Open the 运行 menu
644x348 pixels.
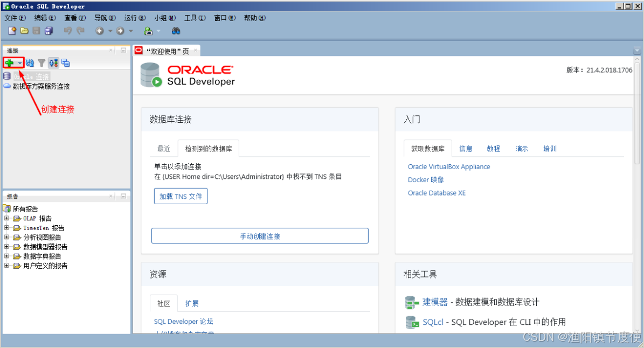tap(135, 18)
